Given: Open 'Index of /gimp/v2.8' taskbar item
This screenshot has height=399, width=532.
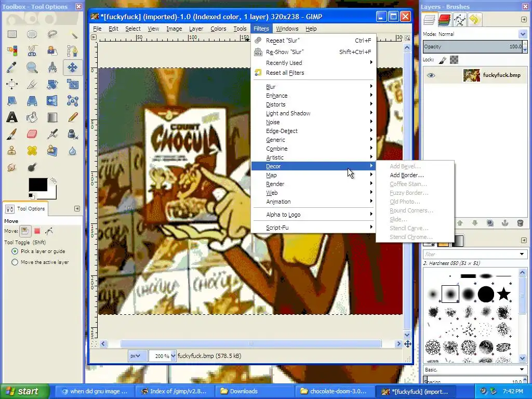Looking at the screenshot, I should pyautogui.click(x=175, y=391).
